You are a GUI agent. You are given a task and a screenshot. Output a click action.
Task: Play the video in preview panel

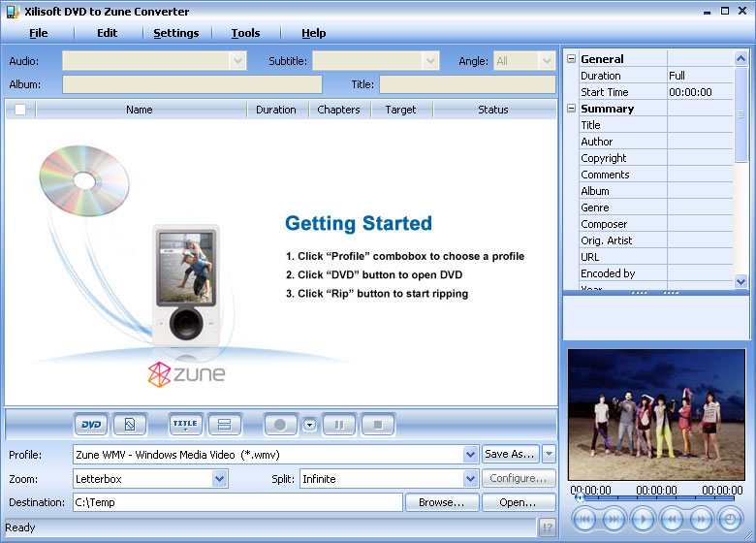(x=643, y=519)
